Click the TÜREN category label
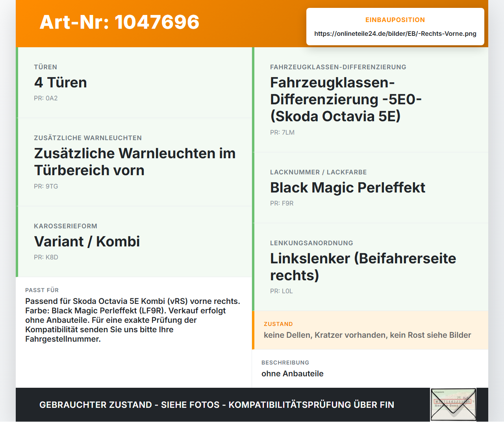The image size is (504, 422). (46, 67)
